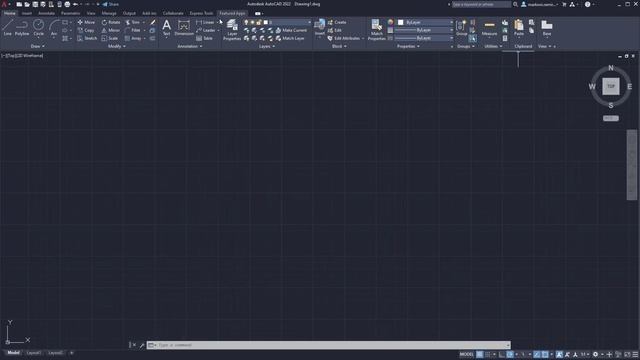This screenshot has width=640, height=360.
Task: Expand the Layers panel
Action: tap(267, 46)
